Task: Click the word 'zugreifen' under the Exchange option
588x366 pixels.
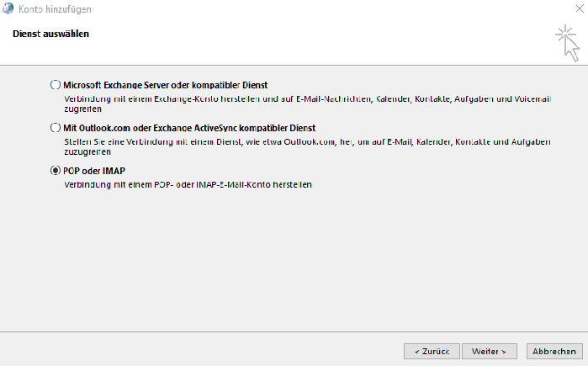Action: [x=82, y=109]
